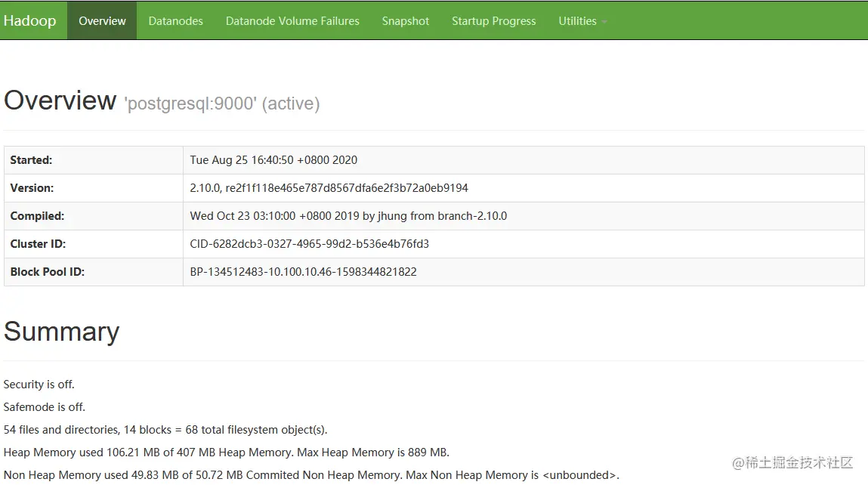Screen dimensions: 868x485
Task: Click the Version: row label
Action: tap(32, 187)
